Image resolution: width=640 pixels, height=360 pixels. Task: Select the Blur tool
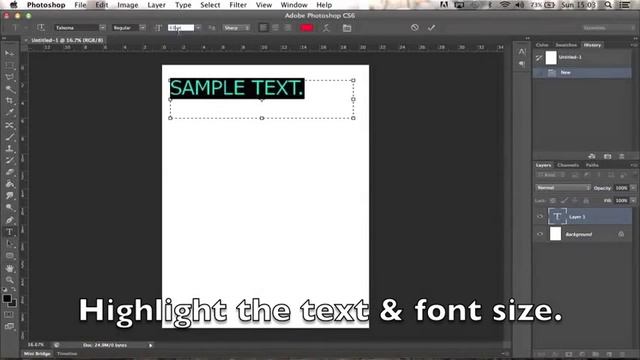[9, 196]
